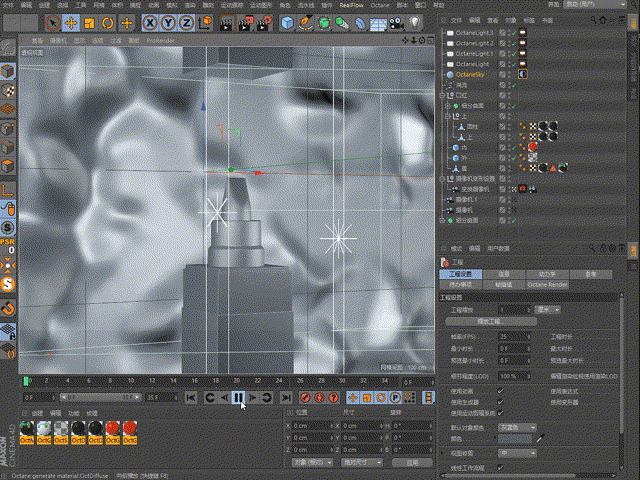Image resolution: width=640 pixels, height=480 pixels.
Task: Open project scale units dropdown
Action: coord(548,310)
